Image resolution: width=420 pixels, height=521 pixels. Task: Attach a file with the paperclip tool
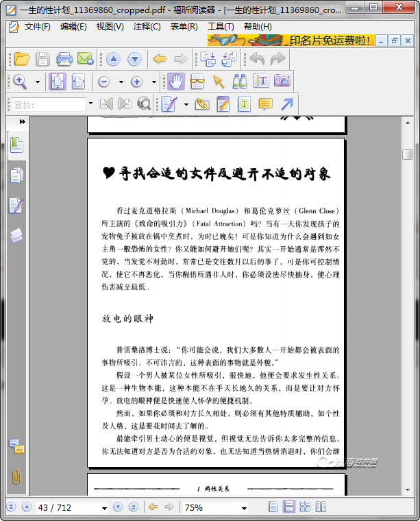[202, 104]
